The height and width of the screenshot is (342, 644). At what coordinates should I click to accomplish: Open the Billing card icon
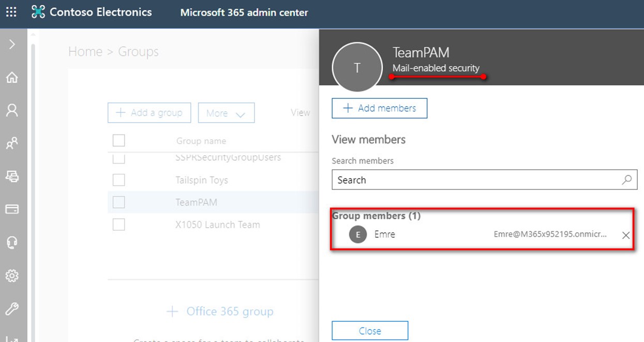coord(12,209)
